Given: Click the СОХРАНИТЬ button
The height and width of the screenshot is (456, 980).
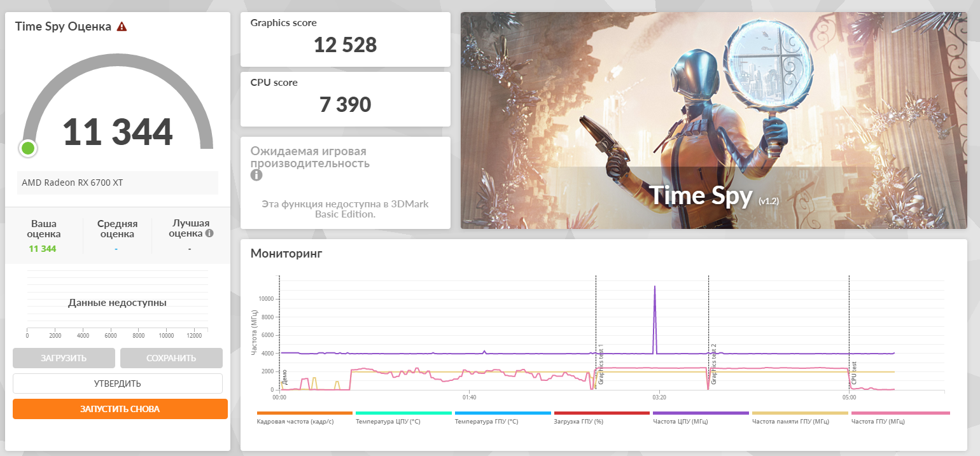Looking at the screenshot, I should tap(171, 358).
